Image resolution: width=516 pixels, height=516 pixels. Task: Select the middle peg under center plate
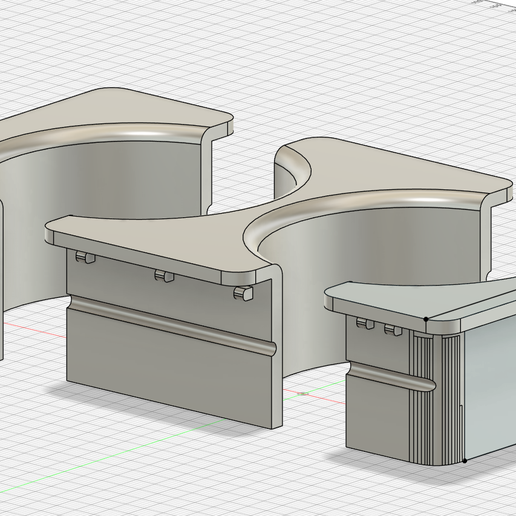[164, 276]
